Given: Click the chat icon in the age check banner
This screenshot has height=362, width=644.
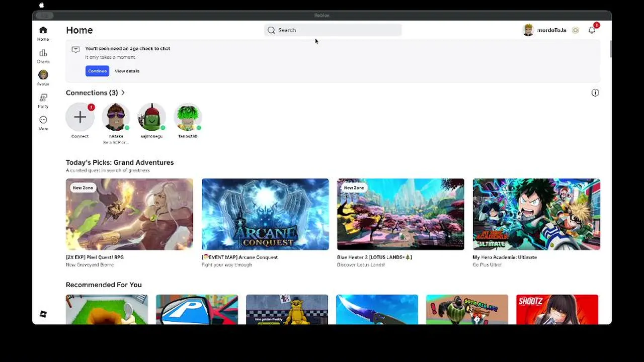Looking at the screenshot, I should click(x=75, y=49).
